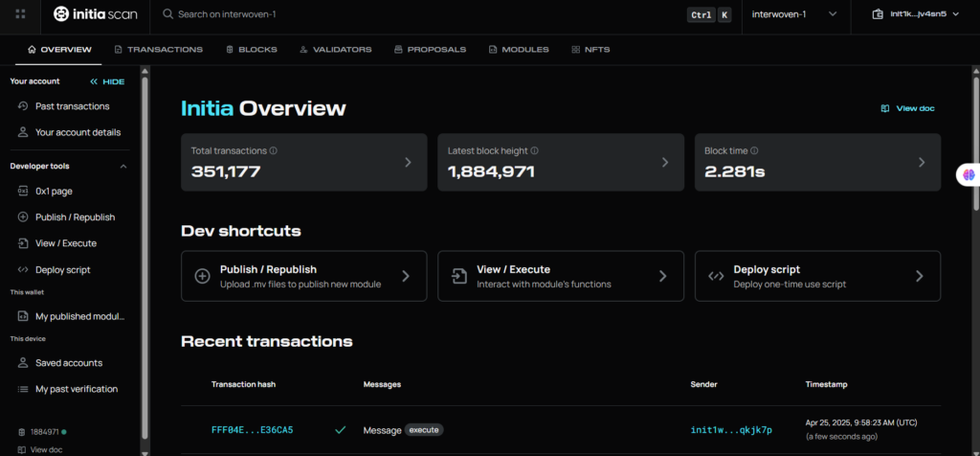Click the 0x1 page icon
This screenshot has height=456, width=980.
[23, 191]
